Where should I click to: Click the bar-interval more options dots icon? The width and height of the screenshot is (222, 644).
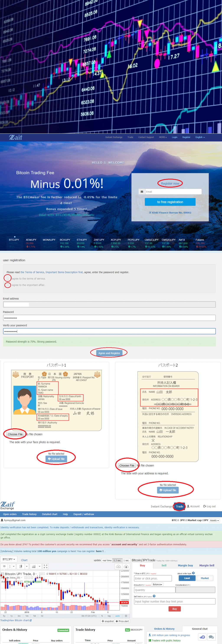coord(10,566)
